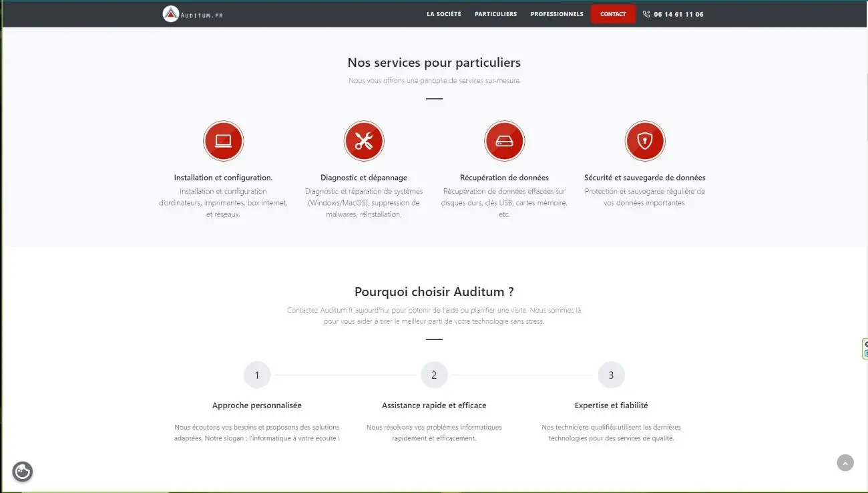This screenshot has width=868, height=493.
Task: Click the Expertise et fiabilité heading
Action: [x=611, y=405]
